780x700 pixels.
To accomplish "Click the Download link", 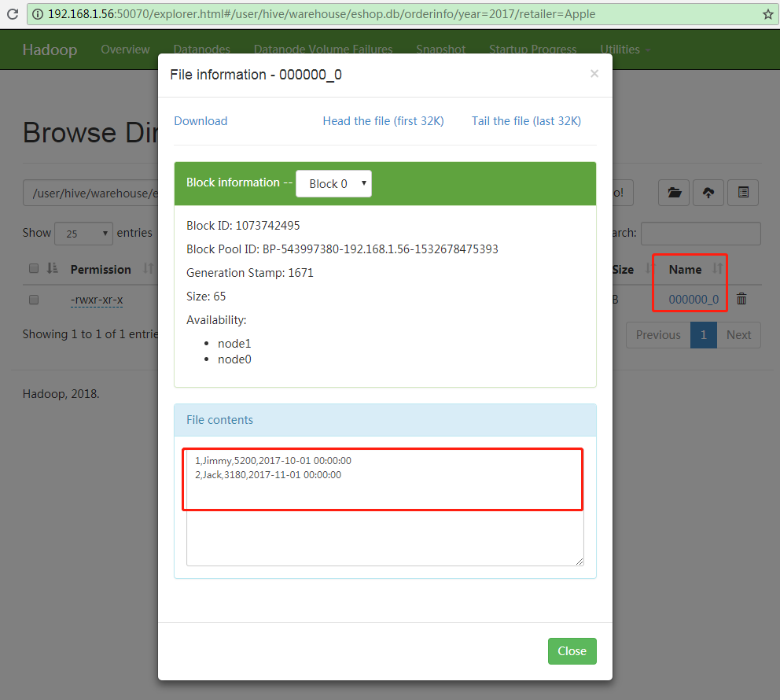I will (201, 121).
